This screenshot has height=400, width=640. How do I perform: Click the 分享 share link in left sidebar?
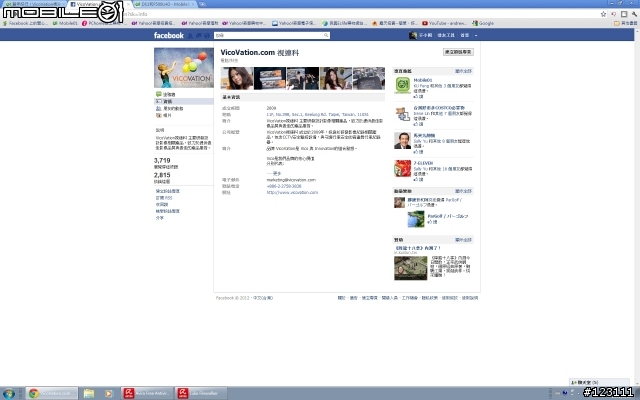click(x=160, y=218)
